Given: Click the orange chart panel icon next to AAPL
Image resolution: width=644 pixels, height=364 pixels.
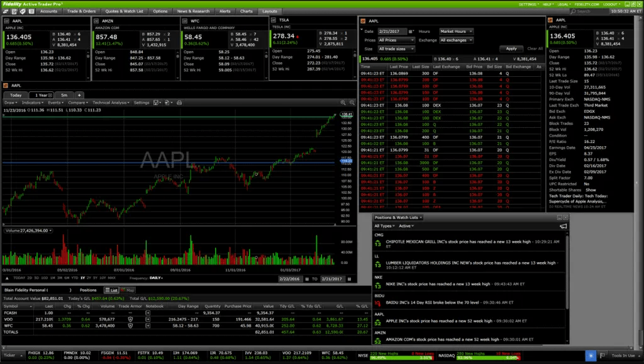Looking at the screenshot, I should pos(6,86).
